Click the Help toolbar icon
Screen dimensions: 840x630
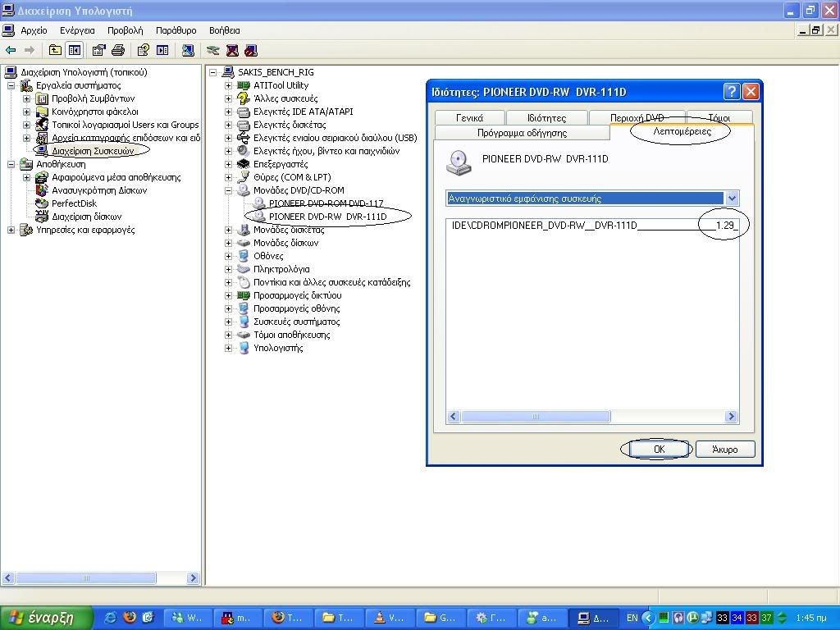[142, 51]
